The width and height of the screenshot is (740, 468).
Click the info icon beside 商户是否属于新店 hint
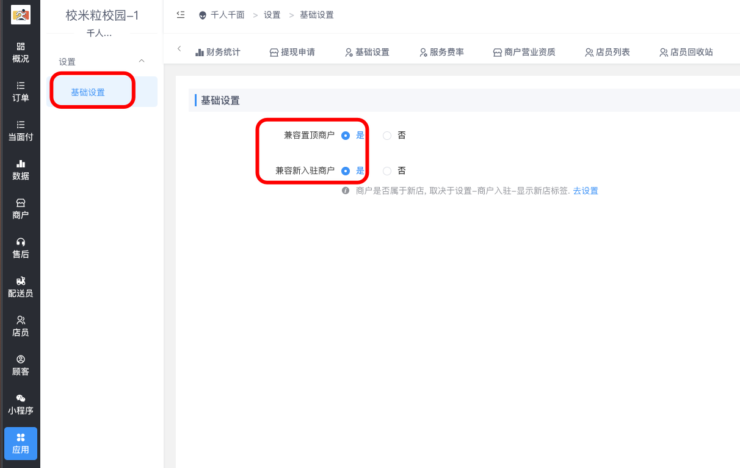pyautogui.click(x=345, y=191)
